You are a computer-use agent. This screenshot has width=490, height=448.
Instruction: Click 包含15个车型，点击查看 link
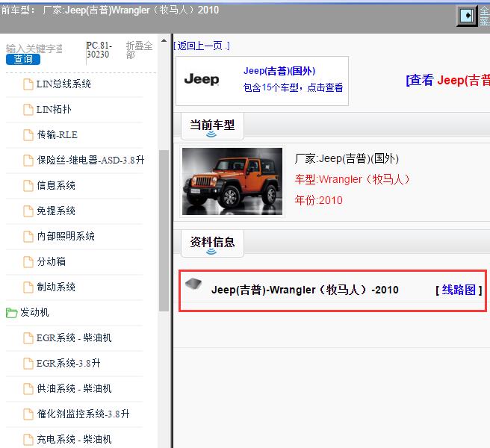click(293, 87)
